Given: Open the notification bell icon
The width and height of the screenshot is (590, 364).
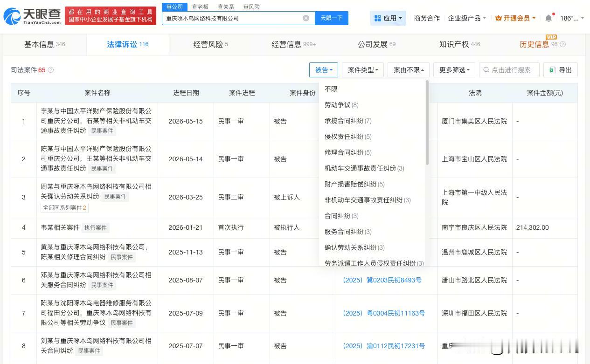Looking at the screenshot, I should [x=548, y=18].
